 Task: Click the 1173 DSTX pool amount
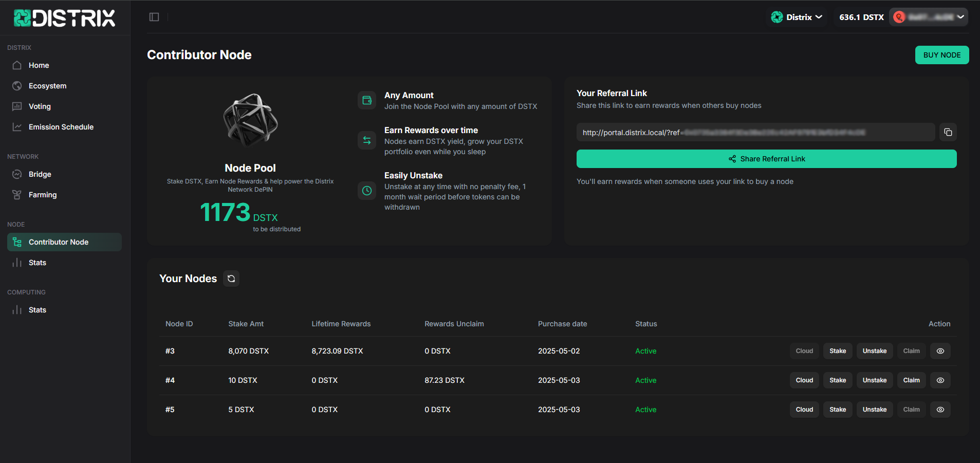[x=239, y=213]
